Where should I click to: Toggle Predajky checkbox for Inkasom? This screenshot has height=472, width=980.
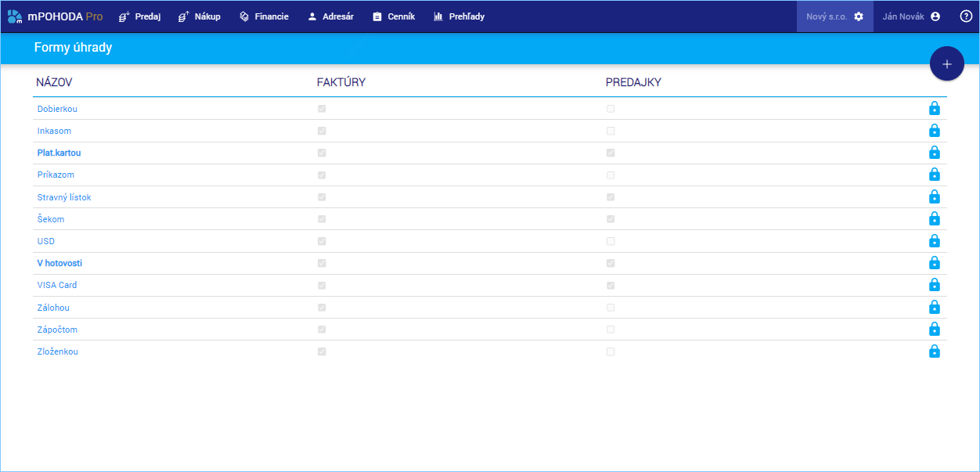(611, 131)
